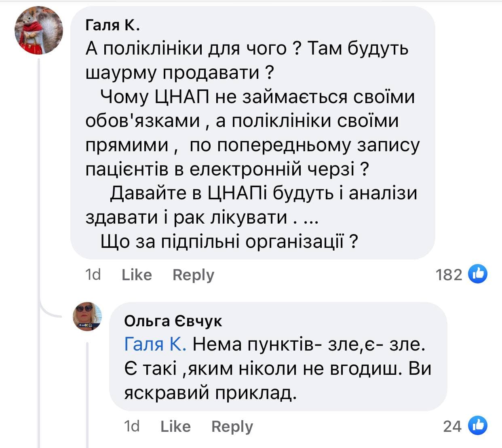Open timestamp 1d on Галя К.'s comment
This screenshot has height=448, width=502.
(x=93, y=275)
